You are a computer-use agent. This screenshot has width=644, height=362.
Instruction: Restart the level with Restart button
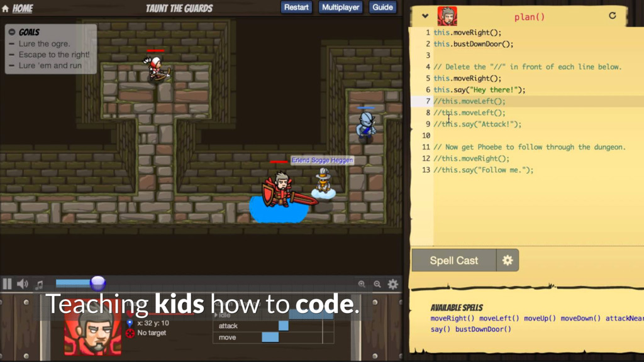click(x=296, y=8)
